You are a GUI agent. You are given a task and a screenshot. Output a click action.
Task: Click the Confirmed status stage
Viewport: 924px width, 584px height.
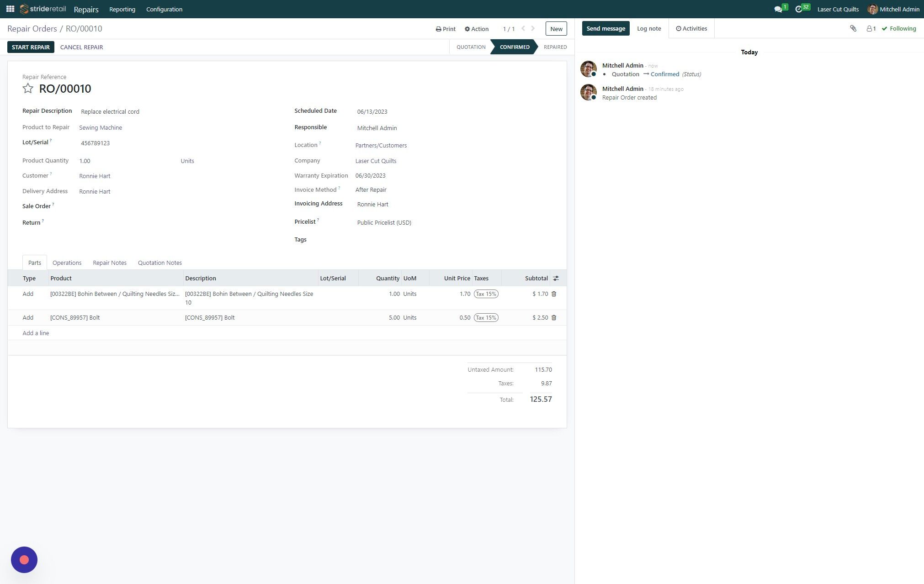click(515, 47)
